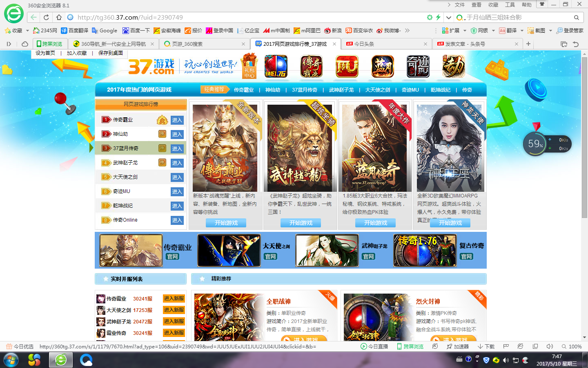Select 大天使之剑 row in ranking list

(x=141, y=177)
